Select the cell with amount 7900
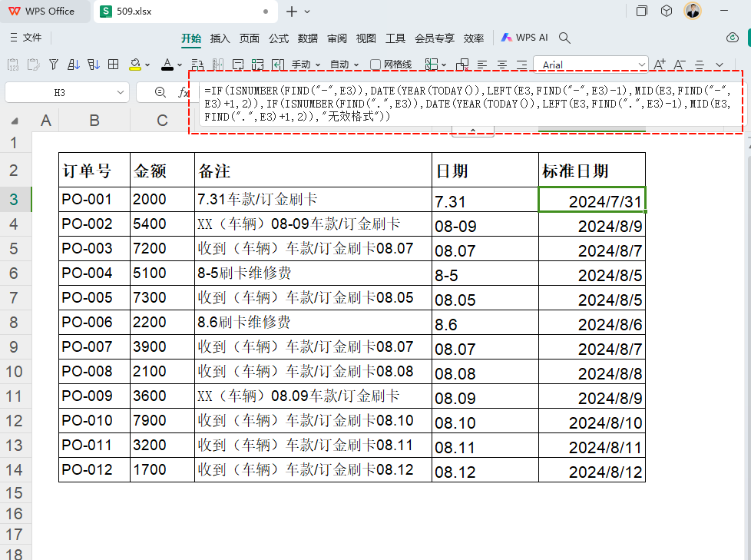This screenshot has width=751, height=560. click(x=162, y=421)
